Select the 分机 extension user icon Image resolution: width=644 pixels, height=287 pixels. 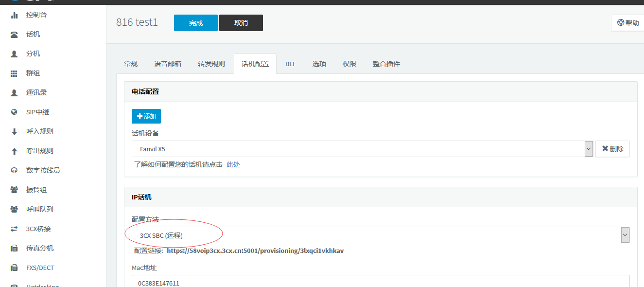click(14, 54)
